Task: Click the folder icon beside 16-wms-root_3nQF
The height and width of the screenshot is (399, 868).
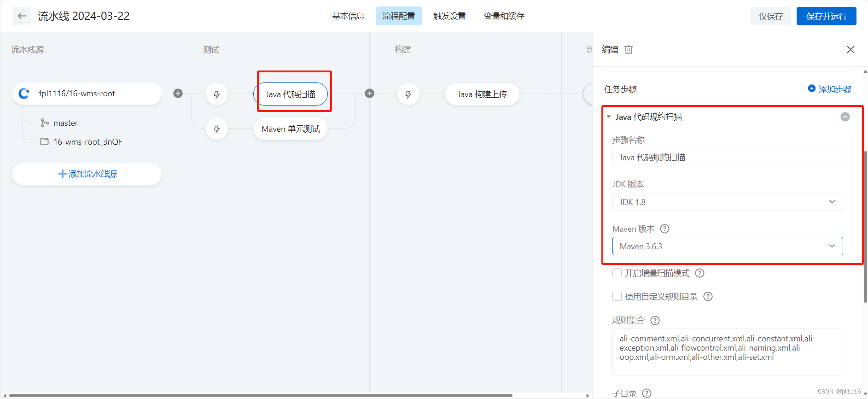Action: point(45,141)
